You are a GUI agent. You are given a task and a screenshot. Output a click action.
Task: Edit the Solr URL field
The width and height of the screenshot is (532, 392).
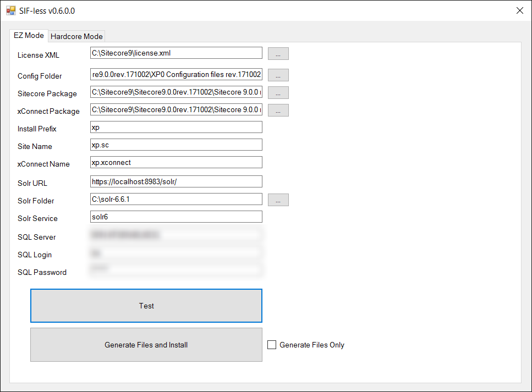click(176, 181)
